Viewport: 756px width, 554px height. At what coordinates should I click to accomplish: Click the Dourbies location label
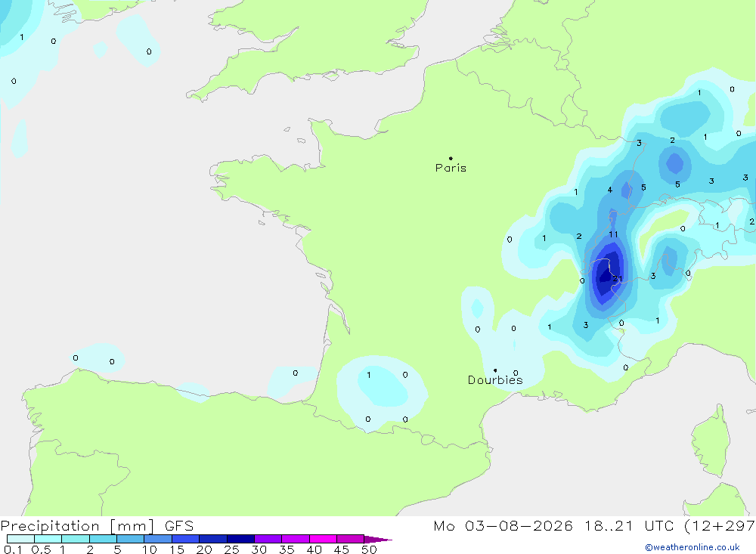(x=495, y=380)
